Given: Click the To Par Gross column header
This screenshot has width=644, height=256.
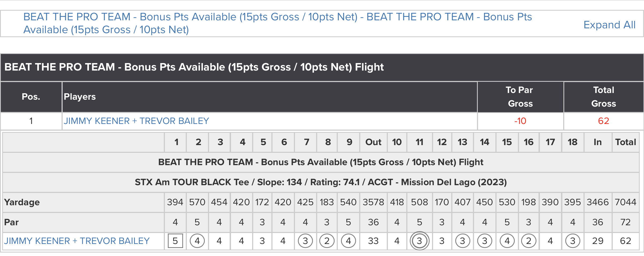Looking at the screenshot, I should tap(520, 97).
